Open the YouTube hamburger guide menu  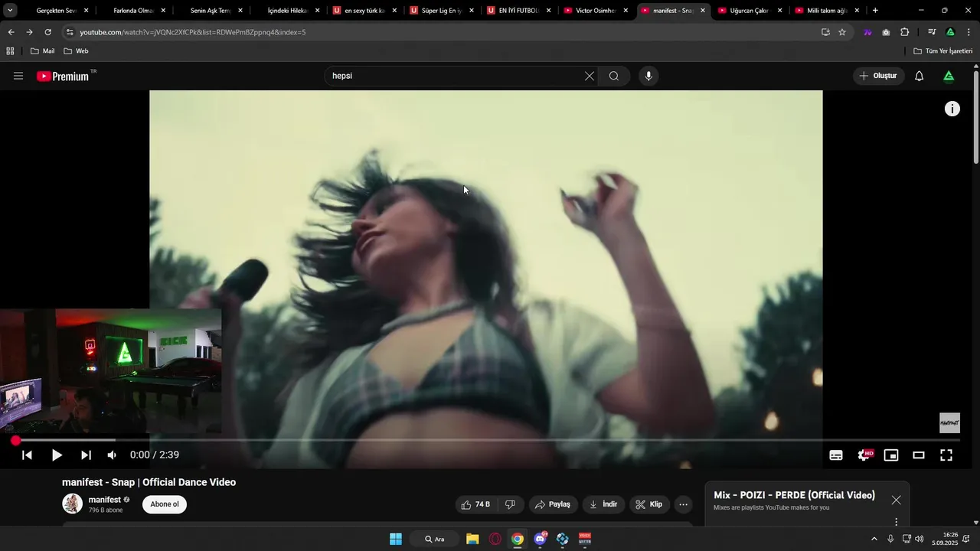[x=18, y=76]
